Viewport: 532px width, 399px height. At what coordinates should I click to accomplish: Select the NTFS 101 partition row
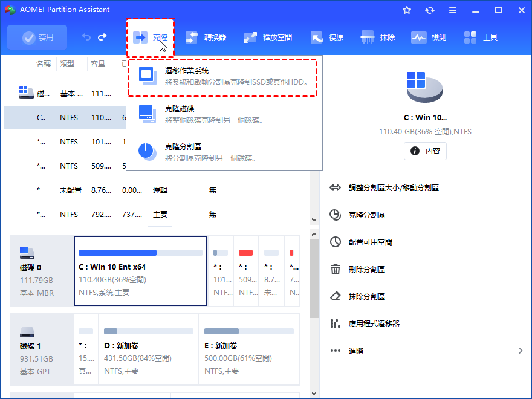[x=65, y=142]
